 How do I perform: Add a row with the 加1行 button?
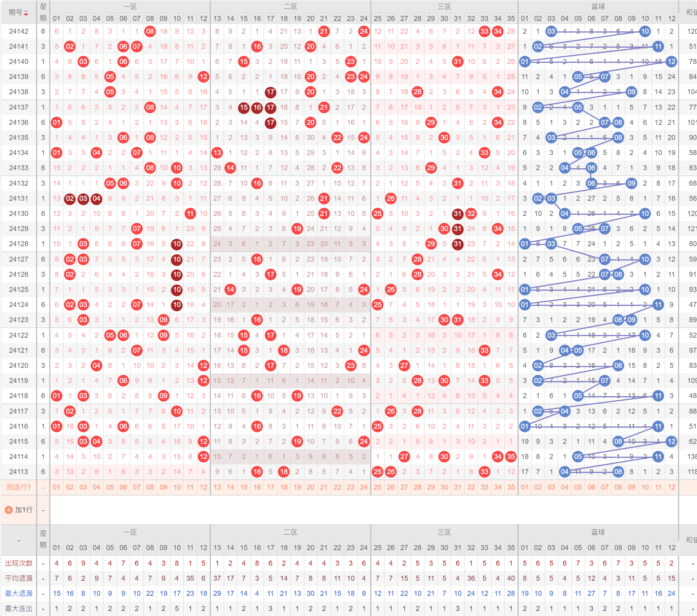click(x=19, y=510)
